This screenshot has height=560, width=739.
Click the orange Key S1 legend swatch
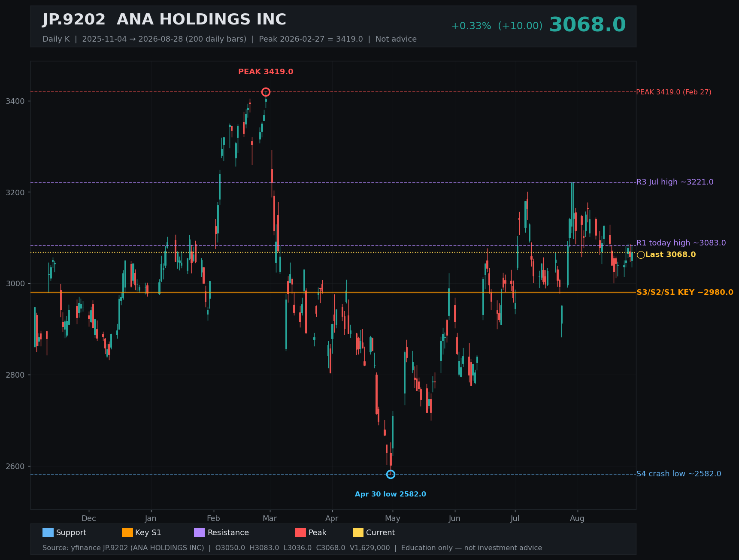pyautogui.click(x=127, y=533)
